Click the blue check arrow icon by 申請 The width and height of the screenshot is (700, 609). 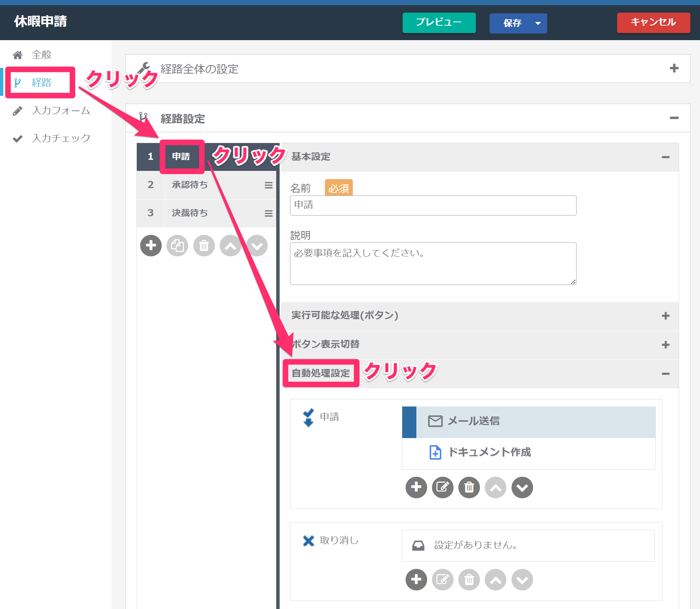(308, 418)
